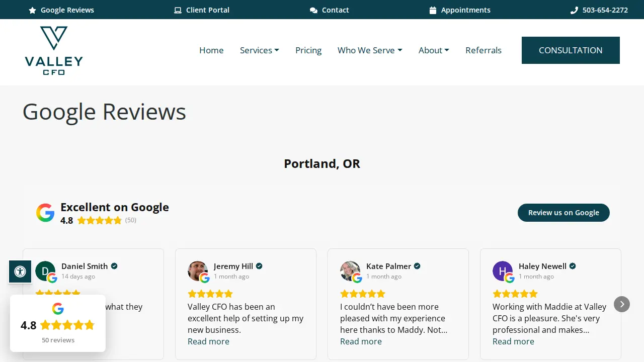Viewport: 644px width, 362px height.
Task: Open the Contact link in top bar
Action: pyautogui.click(x=330, y=10)
